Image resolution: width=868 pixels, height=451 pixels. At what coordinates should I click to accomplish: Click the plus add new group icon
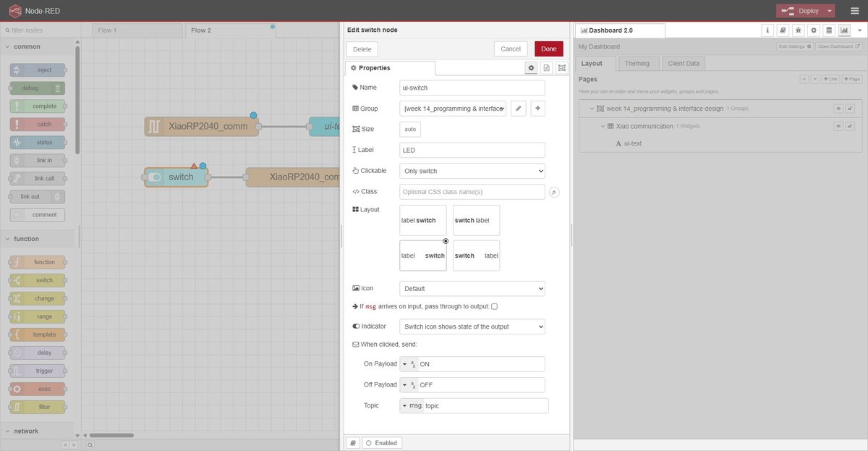click(x=537, y=109)
